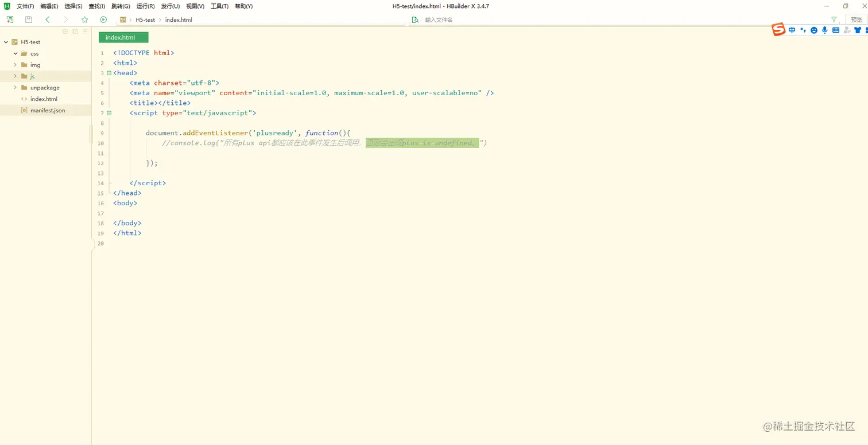Click the HBuilder X logo icon
868x445 pixels.
(x=7, y=6)
